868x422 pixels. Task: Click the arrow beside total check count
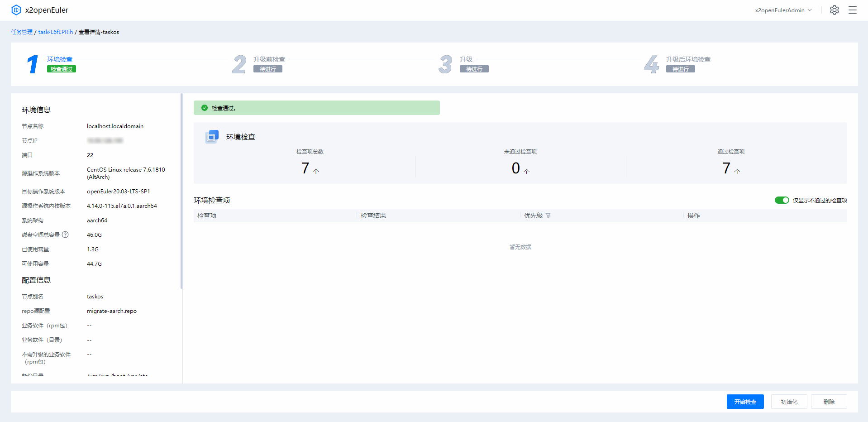pyautogui.click(x=316, y=171)
